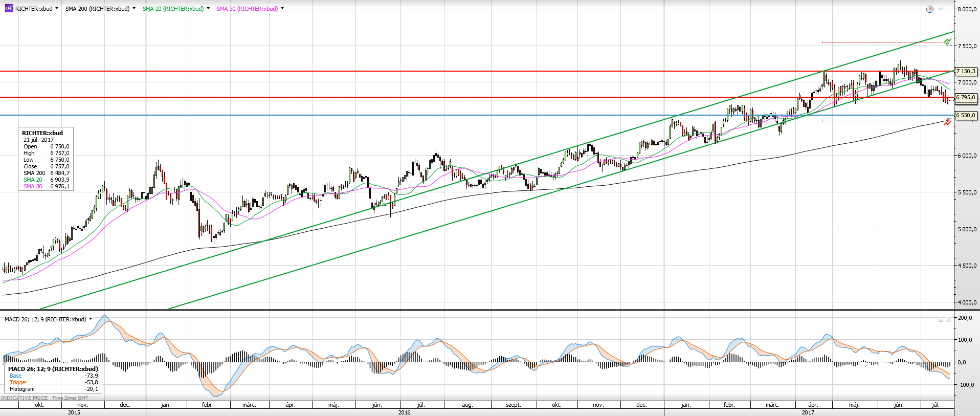Open the MACD 26; 12; 9 indicator dropdown
The image size is (980, 416).
(x=91, y=319)
